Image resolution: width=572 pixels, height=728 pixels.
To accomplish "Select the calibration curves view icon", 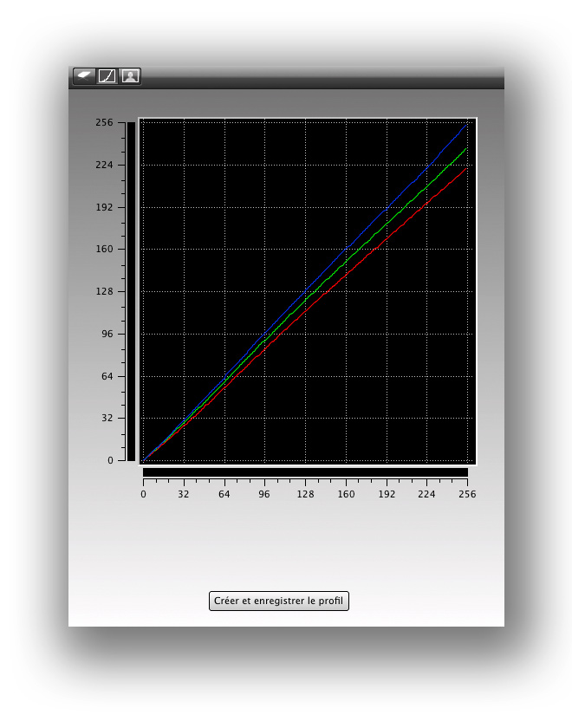I will [x=107, y=75].
